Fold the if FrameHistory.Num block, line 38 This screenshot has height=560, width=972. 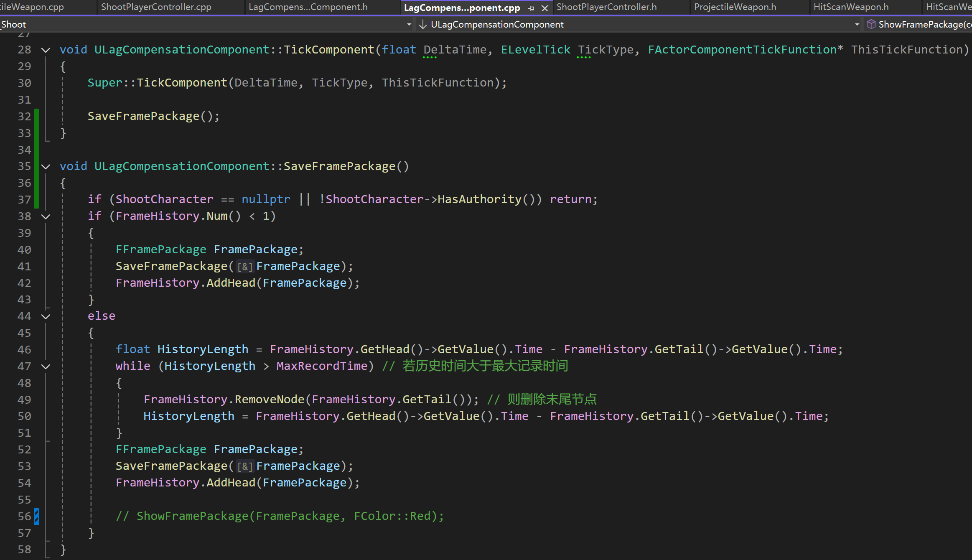tap(46, 216)
